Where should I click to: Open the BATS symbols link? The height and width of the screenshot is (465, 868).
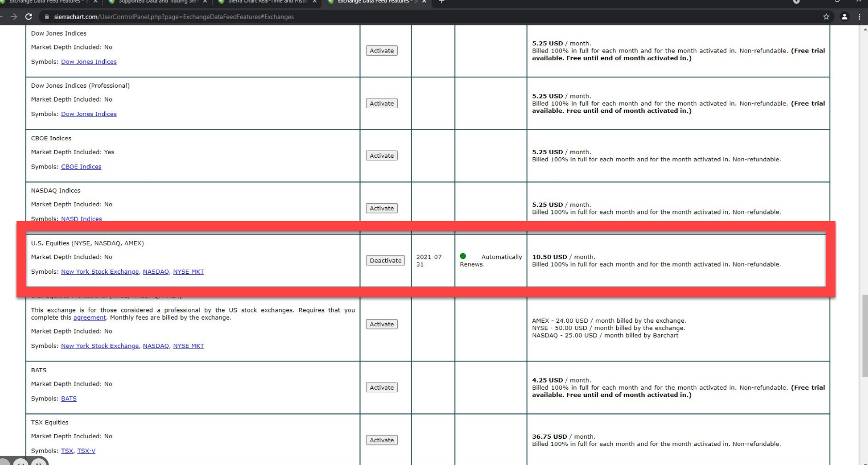point(69,398)
